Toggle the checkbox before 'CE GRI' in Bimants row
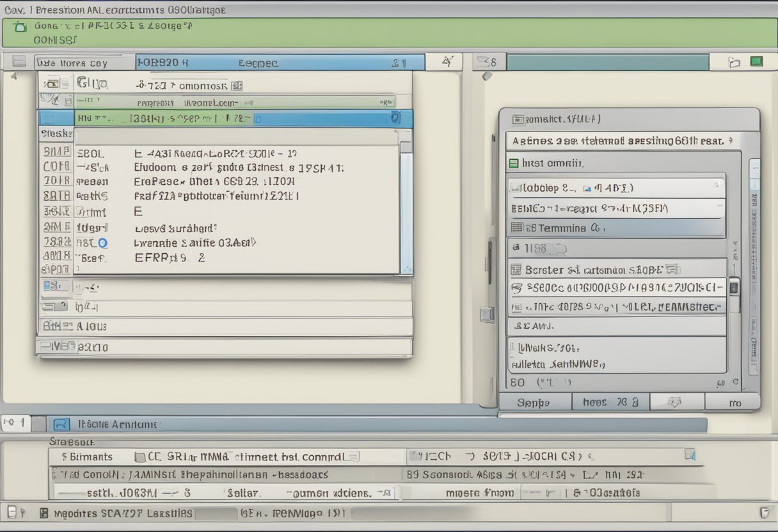This screenshot has width=778, height=532. tap(140, 457)
